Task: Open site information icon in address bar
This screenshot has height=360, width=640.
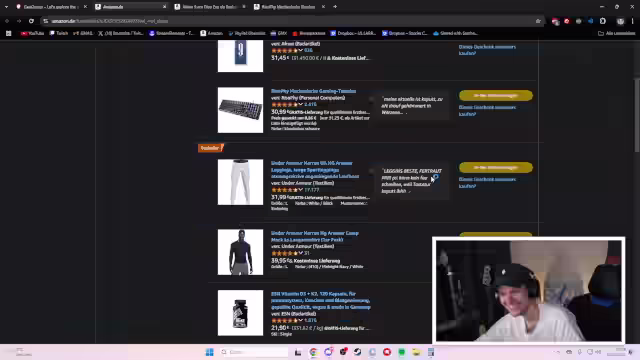Action: (46, 21)
